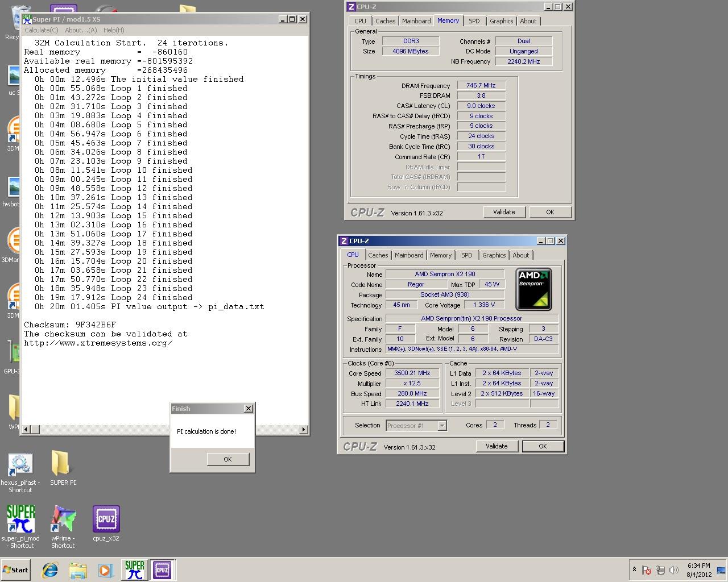
Task: Click the checksum 9F342B6F line
Action: [x=69, y=325]
